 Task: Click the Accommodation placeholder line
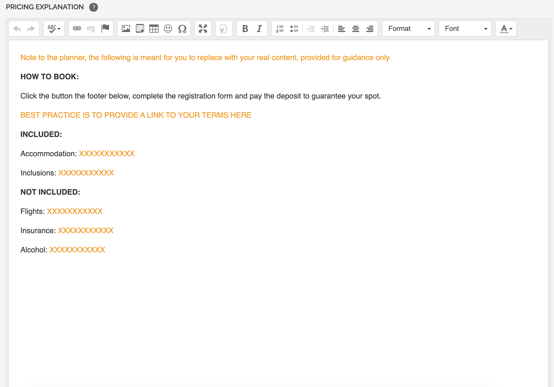click(77, 154)
